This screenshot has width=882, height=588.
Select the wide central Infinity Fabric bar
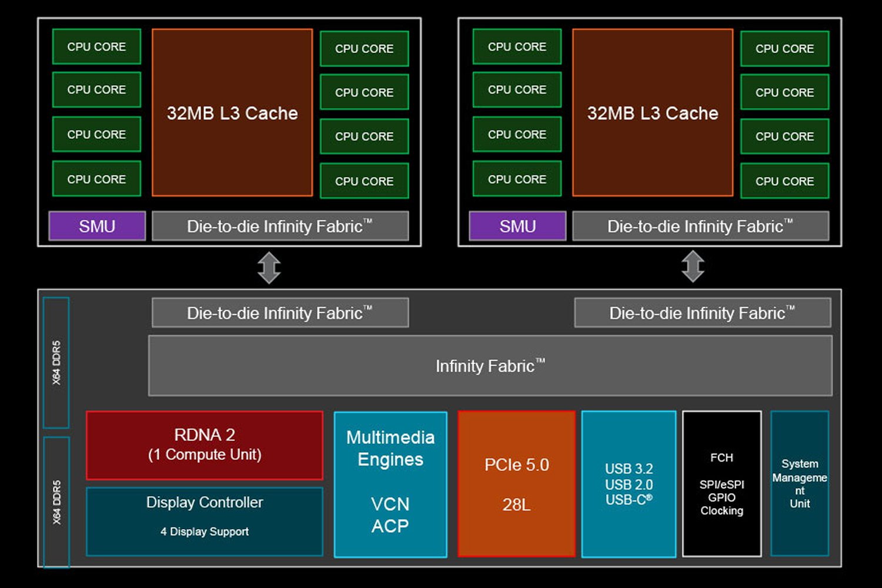(x=490, y=366)
